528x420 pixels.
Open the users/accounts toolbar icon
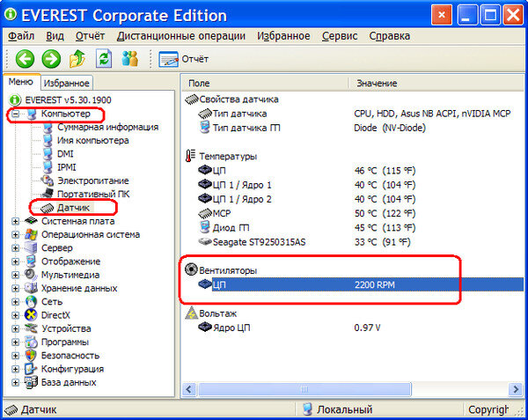[130, 59]
